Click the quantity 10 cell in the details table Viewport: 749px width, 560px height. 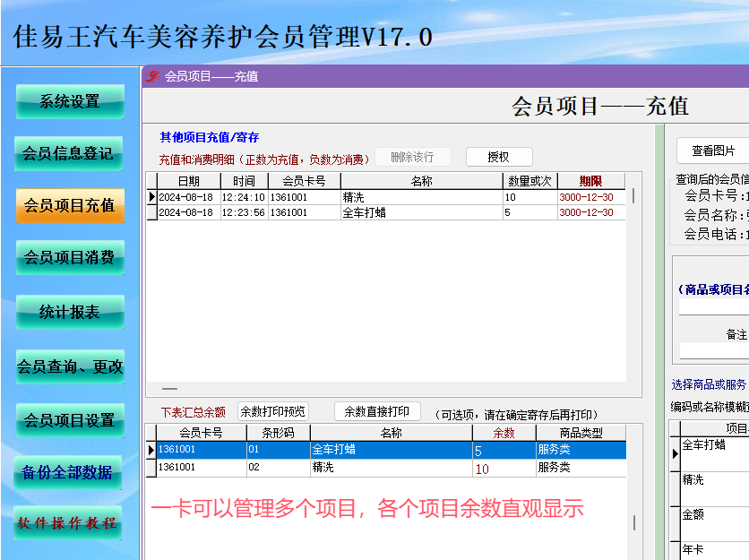(x=529, y=197)
